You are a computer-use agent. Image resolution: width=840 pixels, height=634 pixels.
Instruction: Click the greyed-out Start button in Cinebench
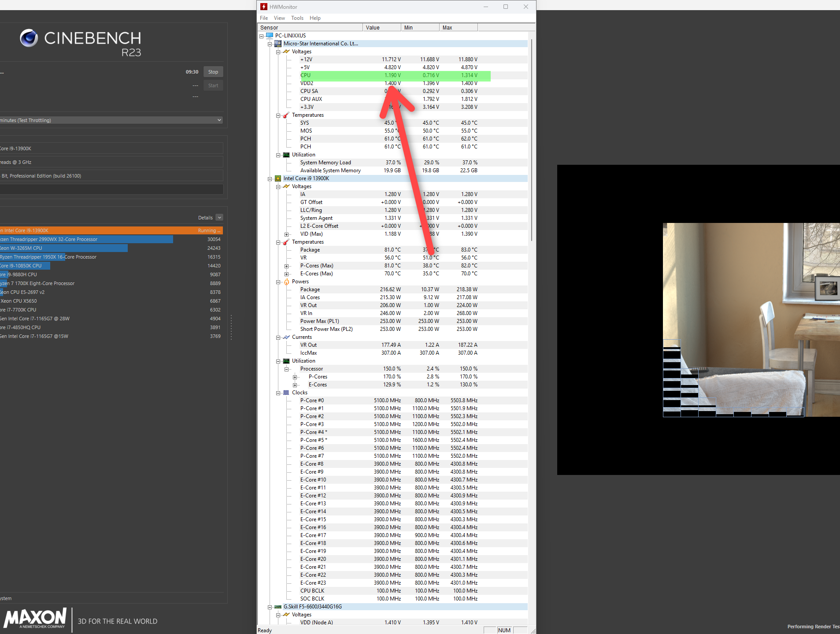(213, 85)
